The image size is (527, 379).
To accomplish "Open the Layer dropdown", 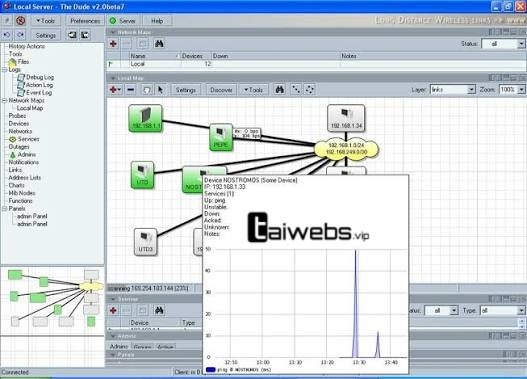I will (x=453, y=90).
